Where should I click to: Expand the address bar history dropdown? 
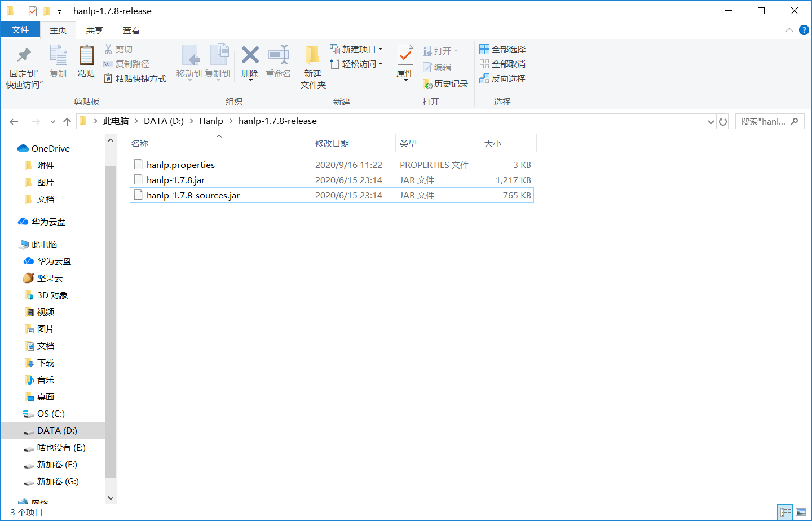pos(710,122)
